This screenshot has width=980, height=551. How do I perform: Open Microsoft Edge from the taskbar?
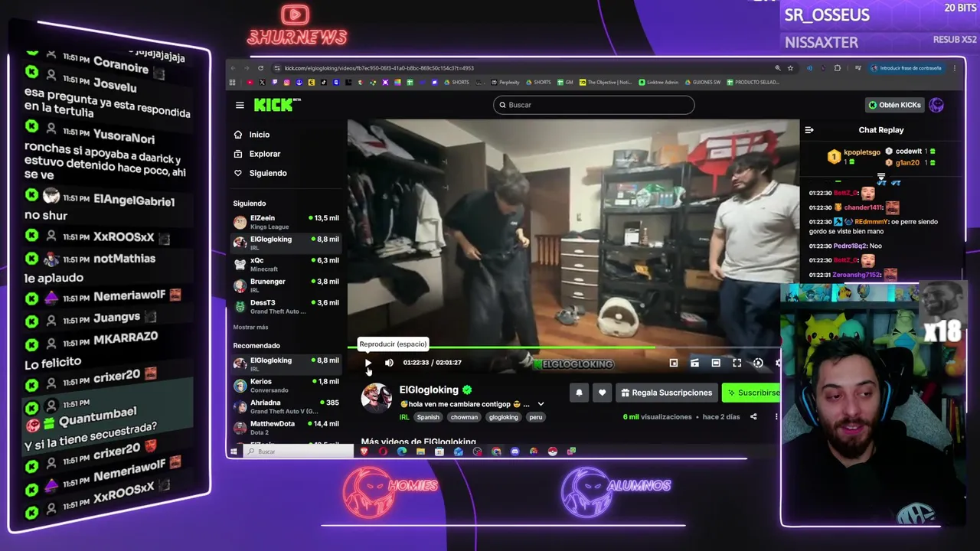(x=402, y=452)
